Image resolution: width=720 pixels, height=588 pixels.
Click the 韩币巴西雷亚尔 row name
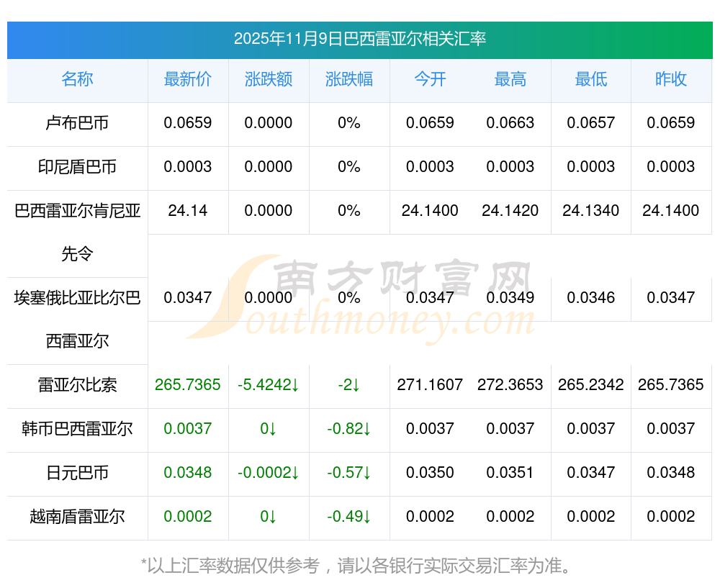[77, 429]
